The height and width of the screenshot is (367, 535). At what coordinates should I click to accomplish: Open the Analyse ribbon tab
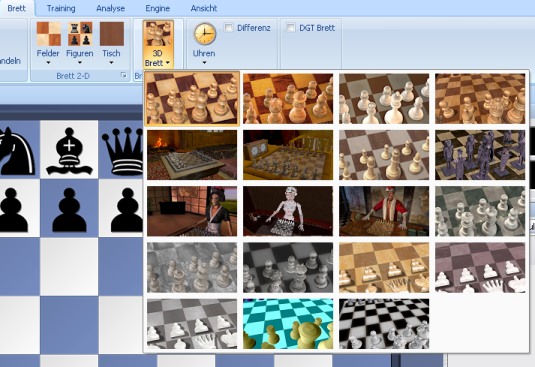click(110, 8)
